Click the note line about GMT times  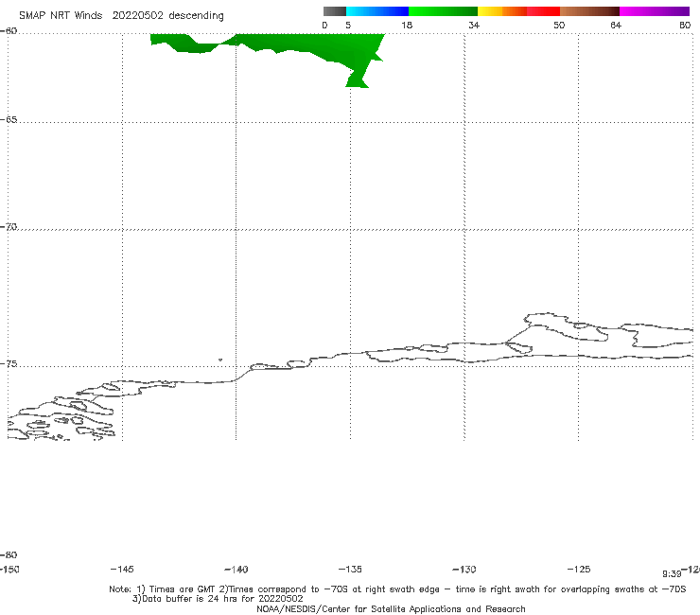coord(397,589)
